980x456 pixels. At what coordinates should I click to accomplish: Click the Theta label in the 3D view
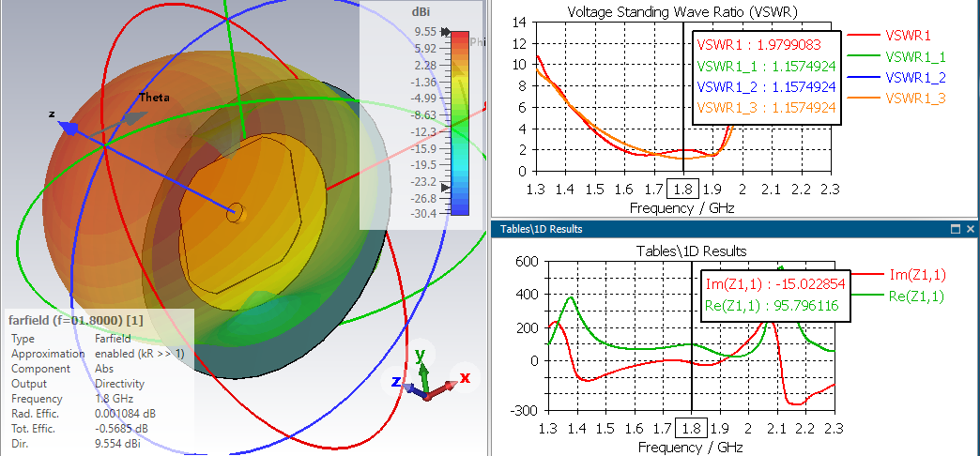pos(154,98)
